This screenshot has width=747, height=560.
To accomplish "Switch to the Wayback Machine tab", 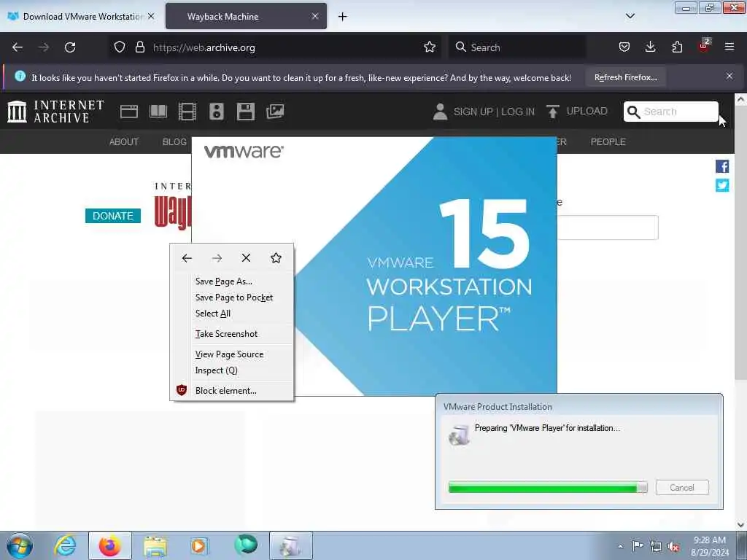I will [x=247, y=16].
